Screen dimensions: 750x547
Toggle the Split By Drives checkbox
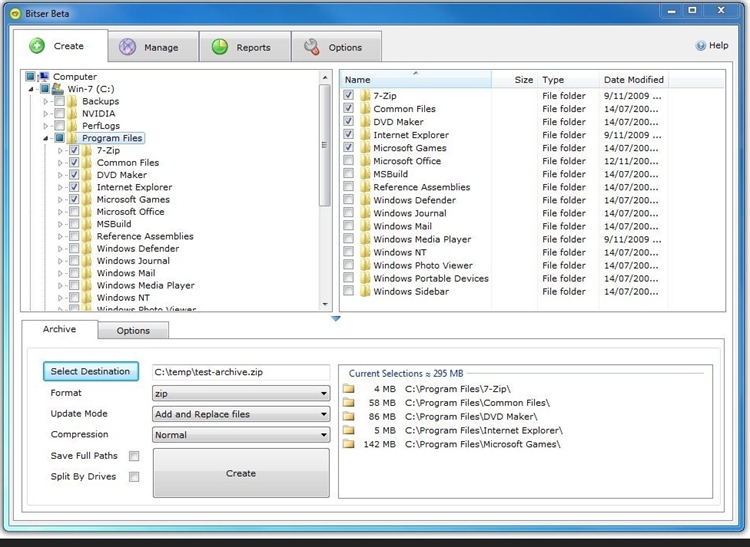point(134,477)
